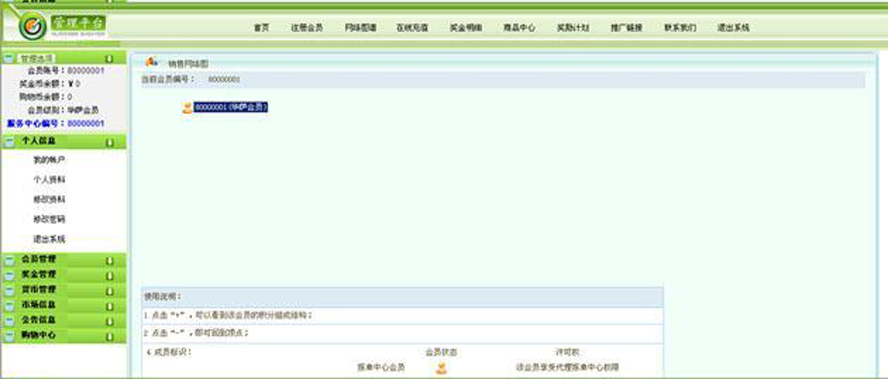Click the 个人信息 section title
Viewport: 888px width, 379px height.
pyautogui.click(x=39, y=141)
